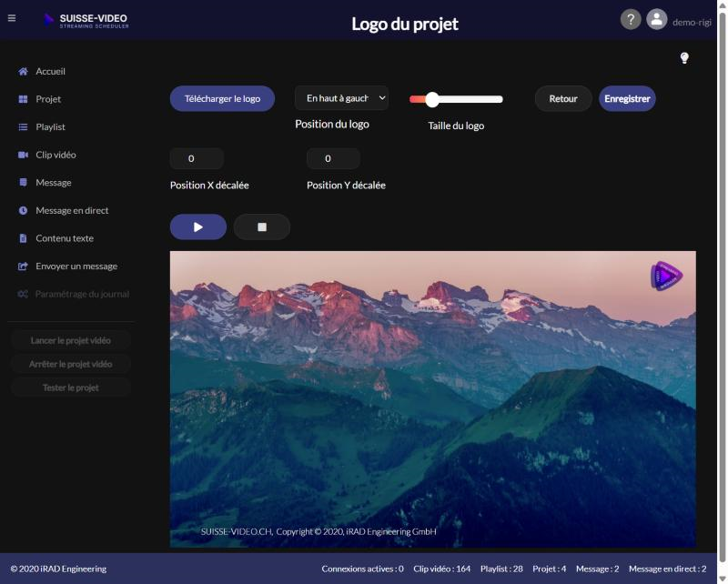Viewport: 728px width, 584px height.
Task: Click the Message en direct clock icon
Action: point(23,211)
